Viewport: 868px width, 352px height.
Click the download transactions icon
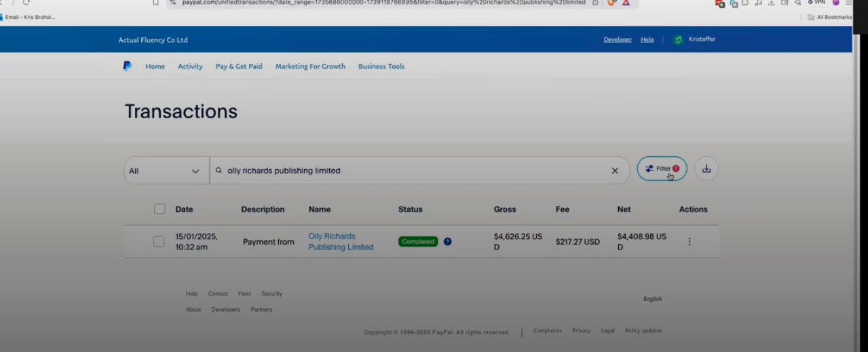coord(706,169)
